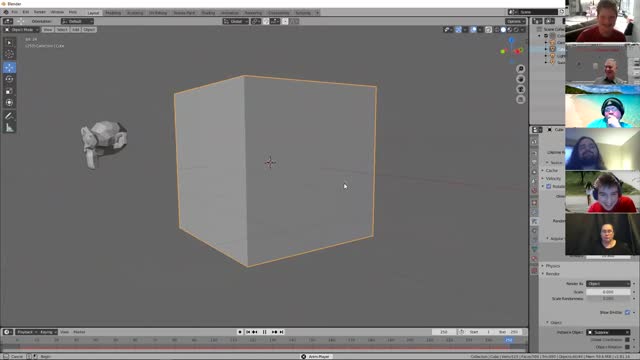The height and width of the screenshot is (360, 640).
Task: Jump to the timeline start frame
Action: [x=248, y=332]
